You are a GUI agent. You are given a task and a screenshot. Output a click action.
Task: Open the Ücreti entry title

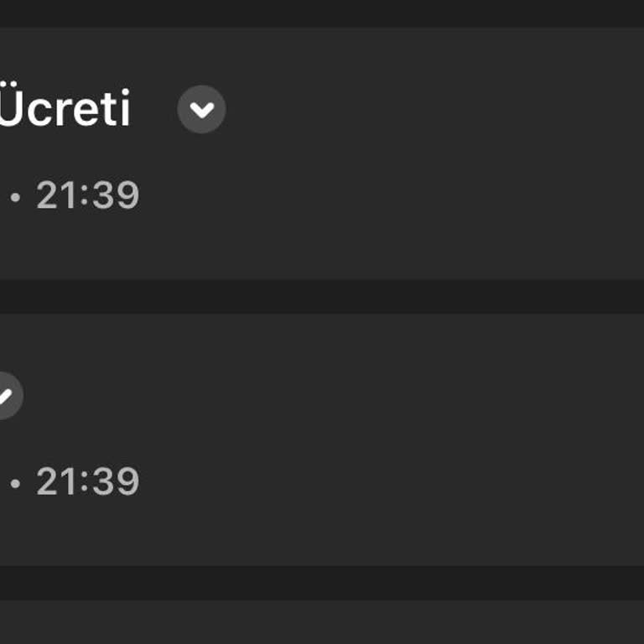[x=65, y=110]
